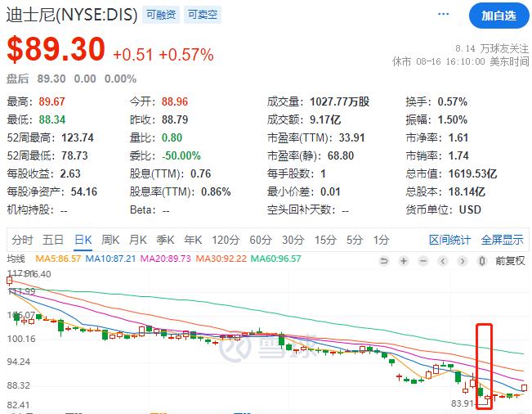Click the 总市值 1619.53亿 value
Screen dimensions: 532x414
(x=472, y=174)
